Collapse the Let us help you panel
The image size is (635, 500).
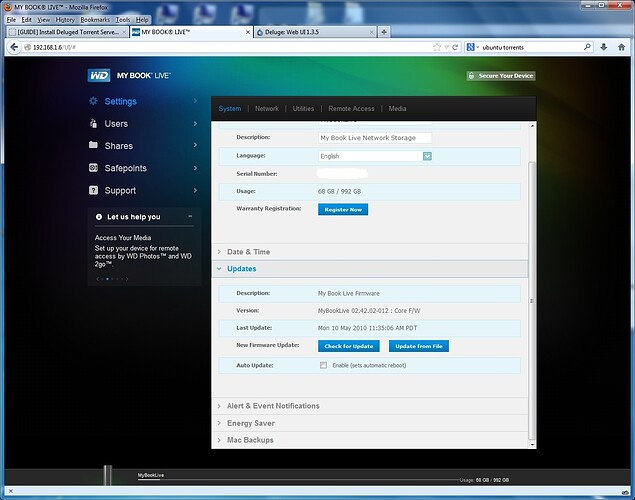point(190,217)
